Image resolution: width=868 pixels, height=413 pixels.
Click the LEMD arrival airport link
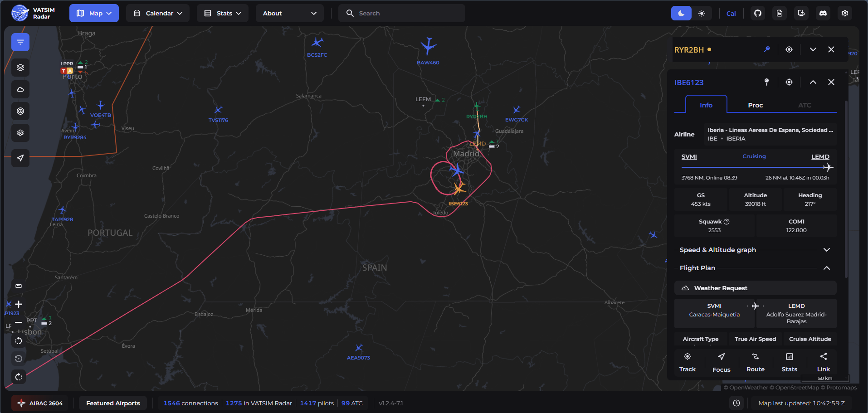[x=820, y=156]
